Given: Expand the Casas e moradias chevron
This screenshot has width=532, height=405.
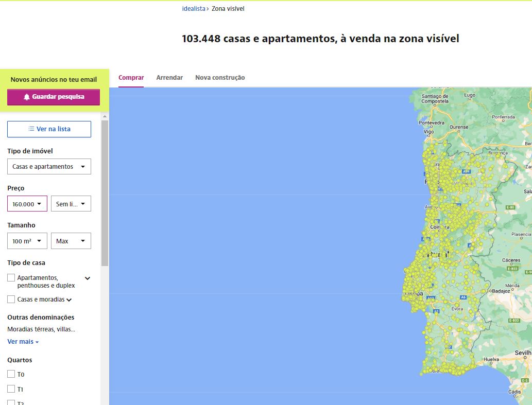Looking at the screenshot, I should 69,300.
